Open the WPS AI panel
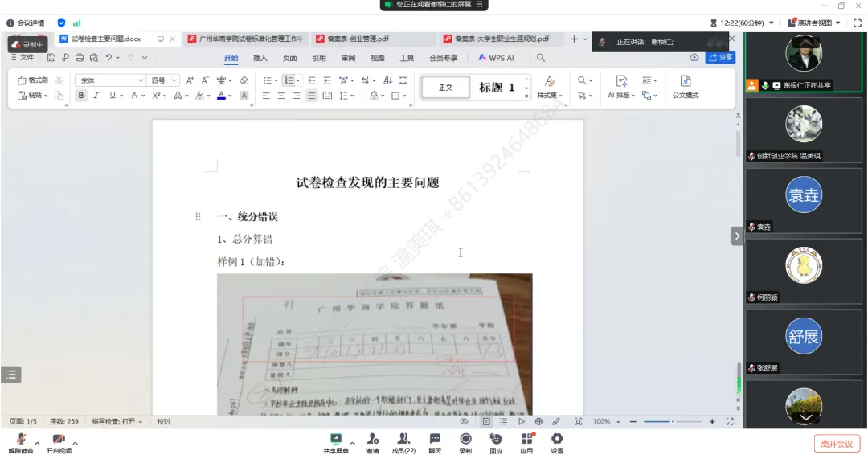The width and height of the screenshot is (868, 459). (x=496, y=58)
